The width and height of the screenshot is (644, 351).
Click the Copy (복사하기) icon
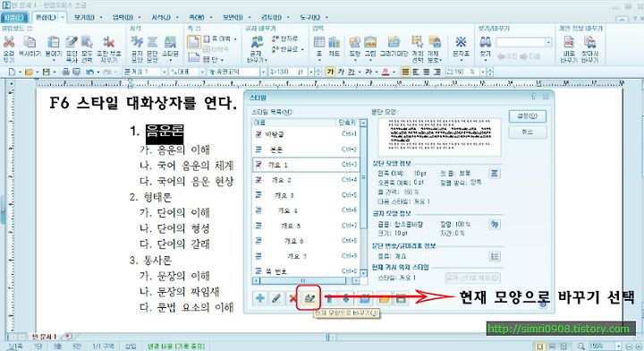click(30, 42)
